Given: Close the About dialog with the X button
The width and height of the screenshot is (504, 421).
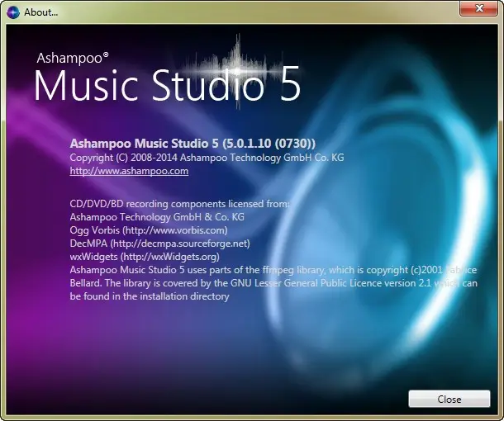Looking at the screenshot, I should 479,8.
